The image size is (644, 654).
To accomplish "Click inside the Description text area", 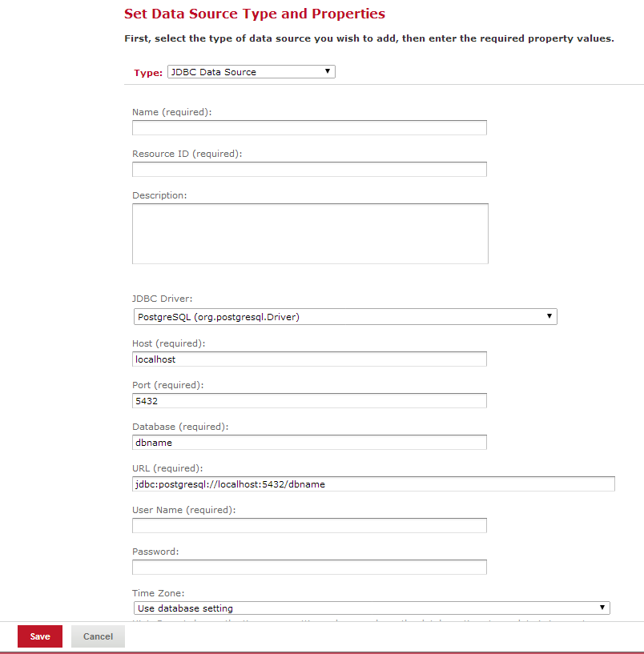I will tap(310, 233).
